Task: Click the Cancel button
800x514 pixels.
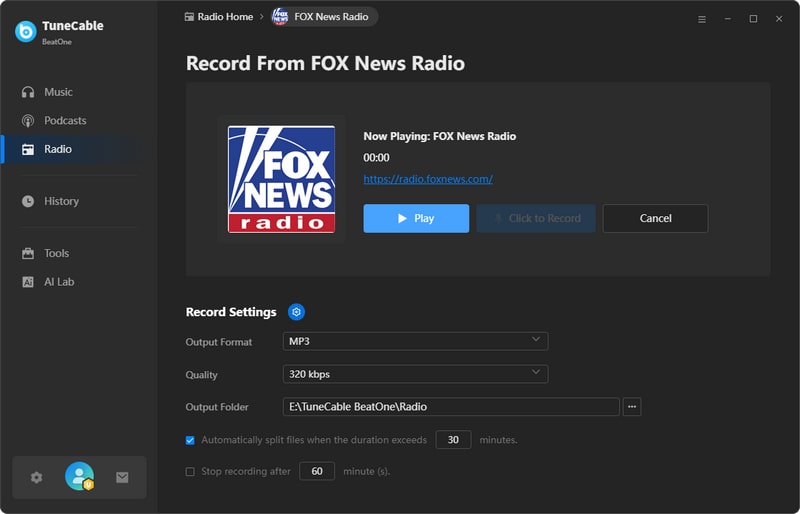Action: pyautogui.click(x=655, y=218)
